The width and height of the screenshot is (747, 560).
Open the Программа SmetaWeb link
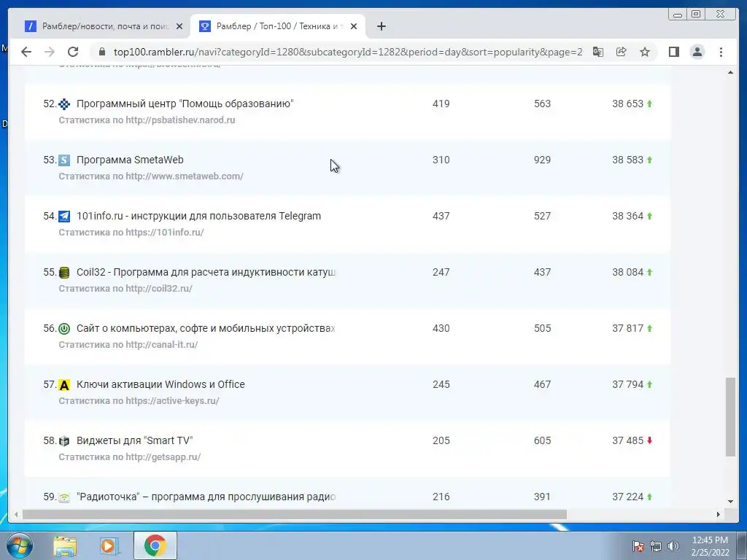pyautogui.click(x=130, y=160)
